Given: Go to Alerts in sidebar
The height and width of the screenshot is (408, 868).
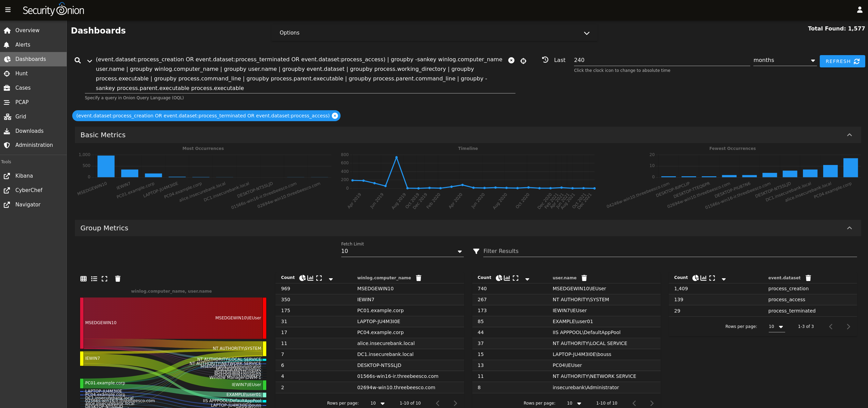Looking at the screenshot, I should point(23,44).
